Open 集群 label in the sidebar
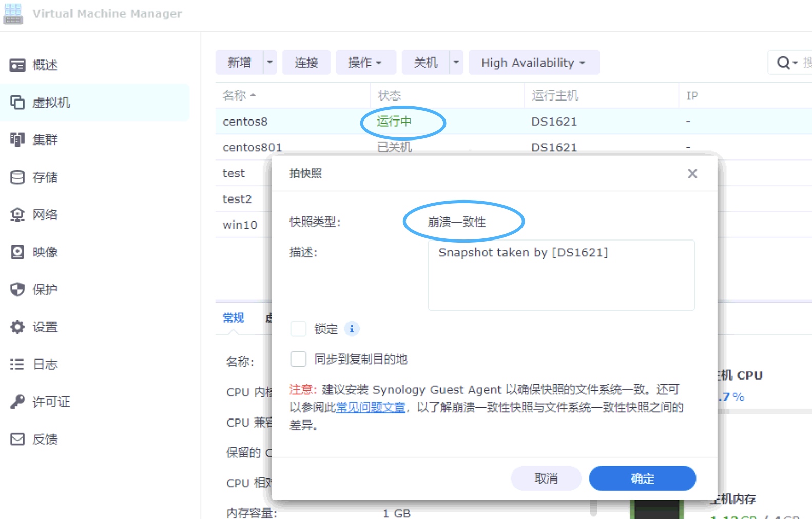The height and width of the screenshot is (519, 812). pyautogui.click(x=45, y=139)
